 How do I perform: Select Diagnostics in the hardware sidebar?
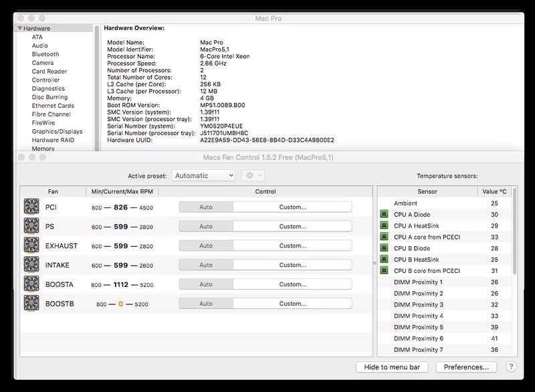coord(48,88)
